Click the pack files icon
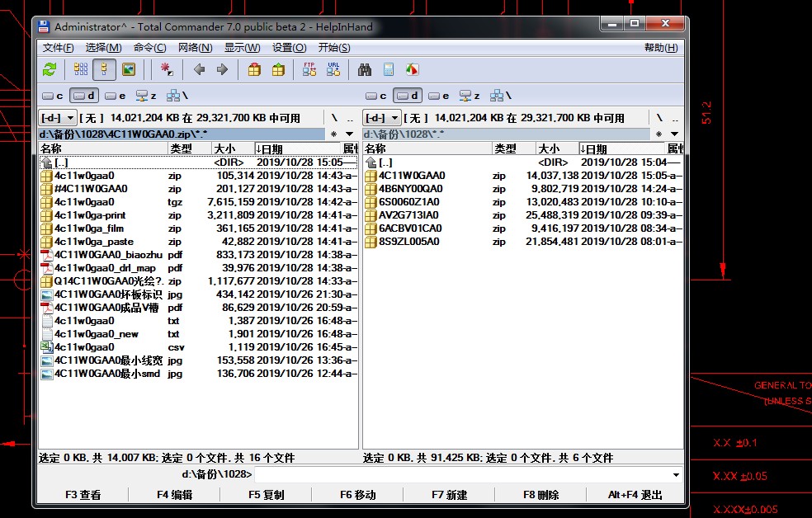Screen dimensions: 812x518 [x=254, y=69]
